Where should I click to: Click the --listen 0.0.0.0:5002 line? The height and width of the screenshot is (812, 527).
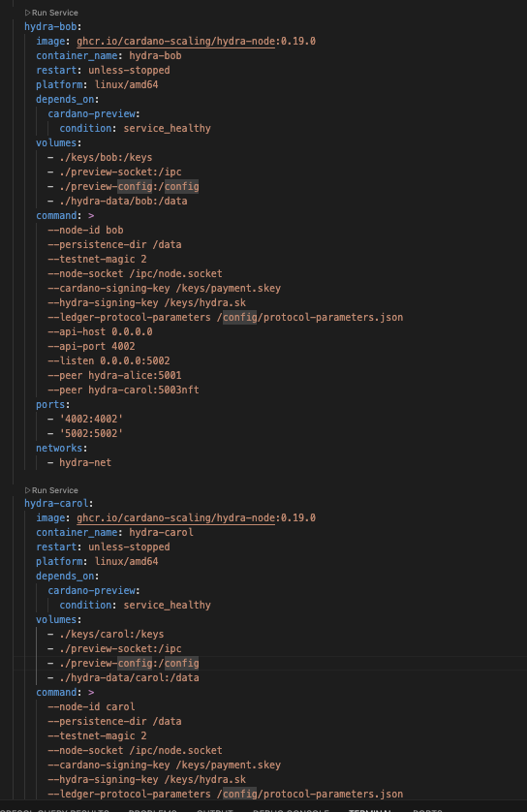pos(109,361)
